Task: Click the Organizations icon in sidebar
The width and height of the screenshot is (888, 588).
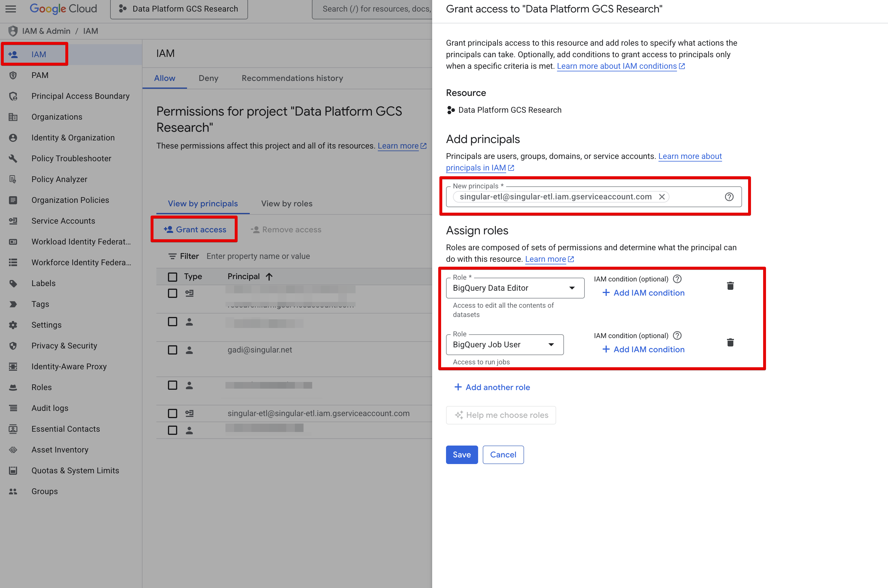Action: [13, 117]
